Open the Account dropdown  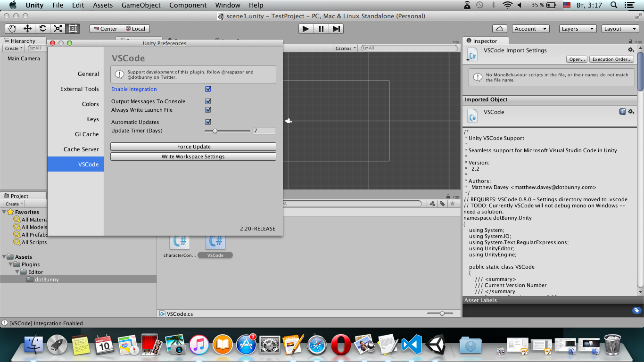click(530, 29)
